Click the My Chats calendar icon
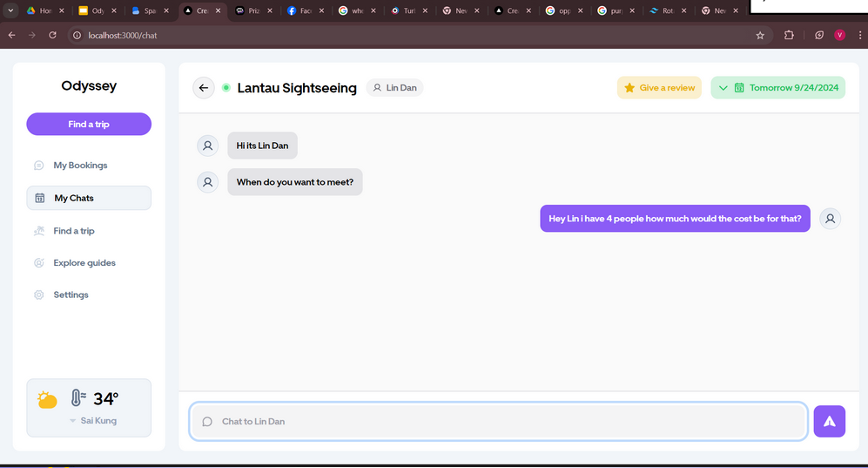This screenshot has width=868, height=468. (40, 198)
